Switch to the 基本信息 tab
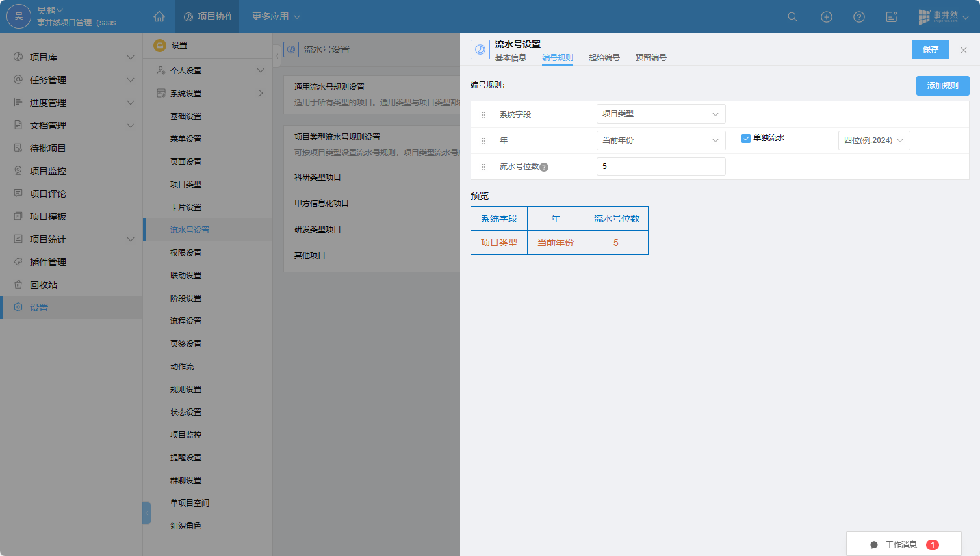 point(511,58)
